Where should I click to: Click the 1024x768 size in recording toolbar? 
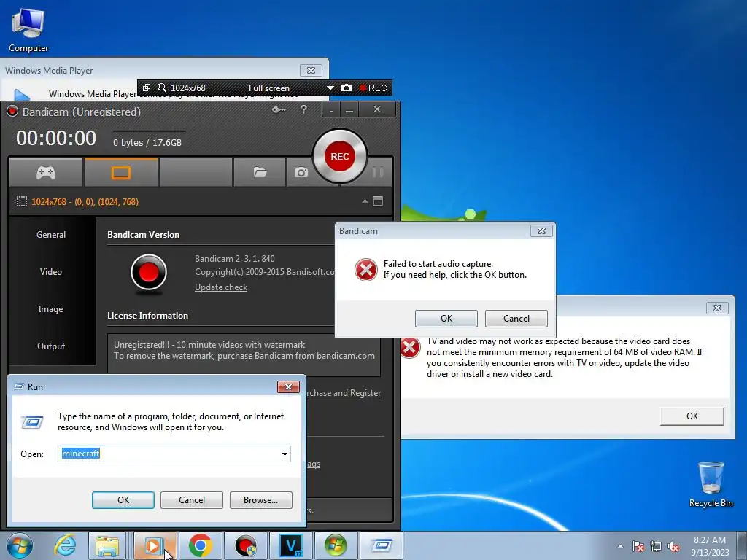tap(188, 88)
